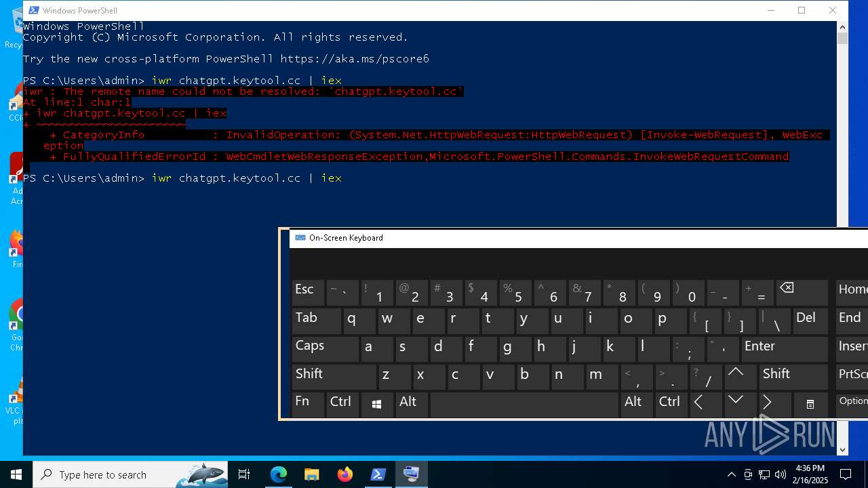868x488 pixels.
Task: Click the Windows logo key on keyboard
Action: pos(377,404)
